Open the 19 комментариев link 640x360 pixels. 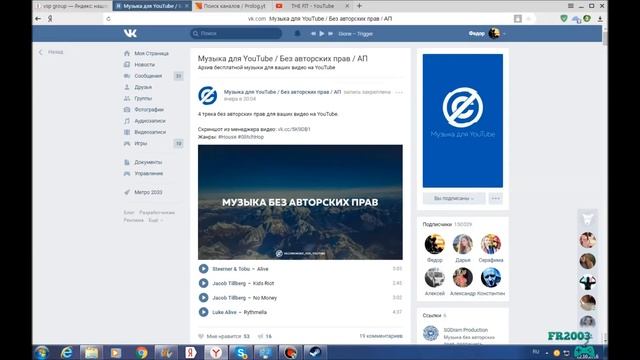point(381,336)
